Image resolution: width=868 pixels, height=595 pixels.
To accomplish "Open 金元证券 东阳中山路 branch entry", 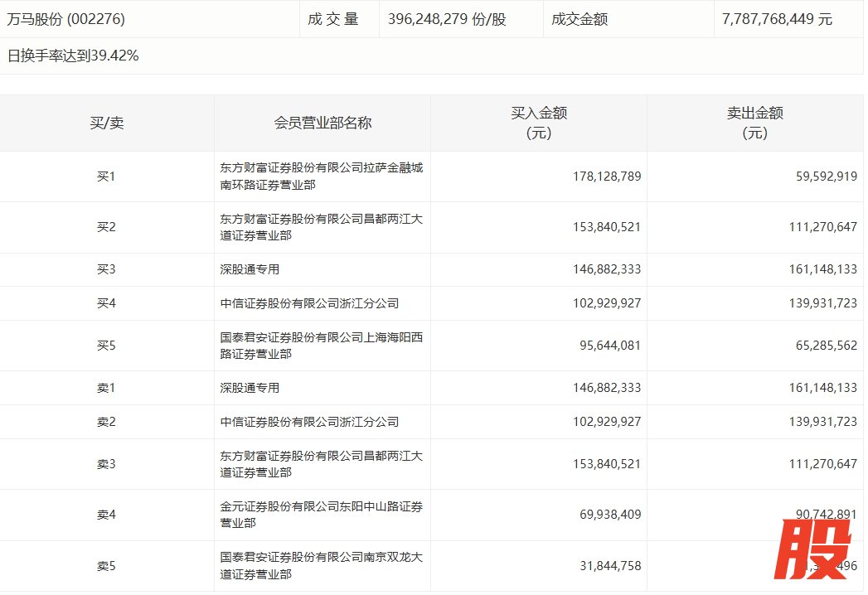I will tap(321, 515).
